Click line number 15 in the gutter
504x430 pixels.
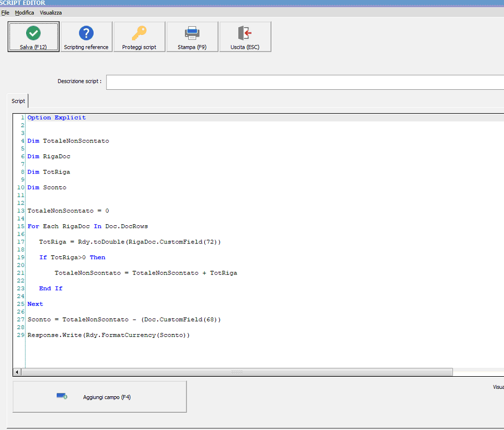pos(21,226)
